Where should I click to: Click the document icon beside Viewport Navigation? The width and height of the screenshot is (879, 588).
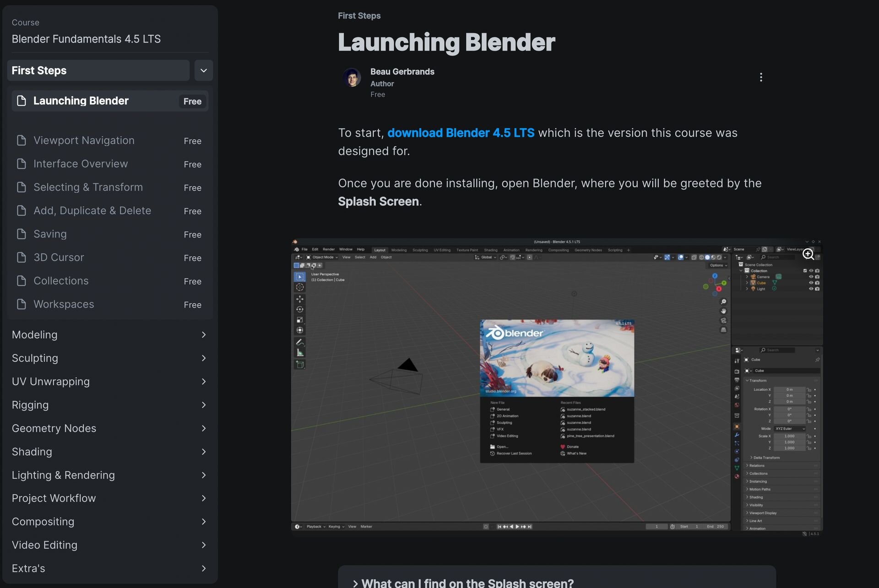22,140
